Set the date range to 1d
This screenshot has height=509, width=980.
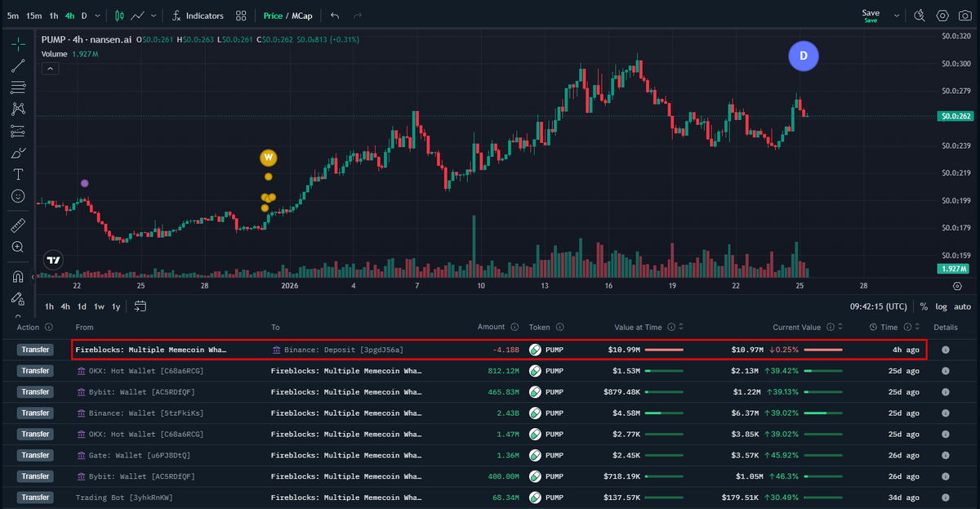pos(82,306)
